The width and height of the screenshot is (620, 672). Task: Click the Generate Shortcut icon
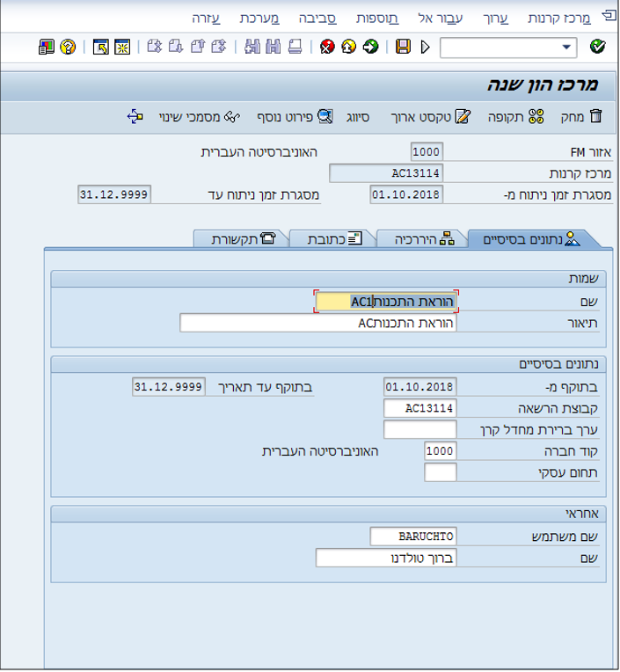100,47
